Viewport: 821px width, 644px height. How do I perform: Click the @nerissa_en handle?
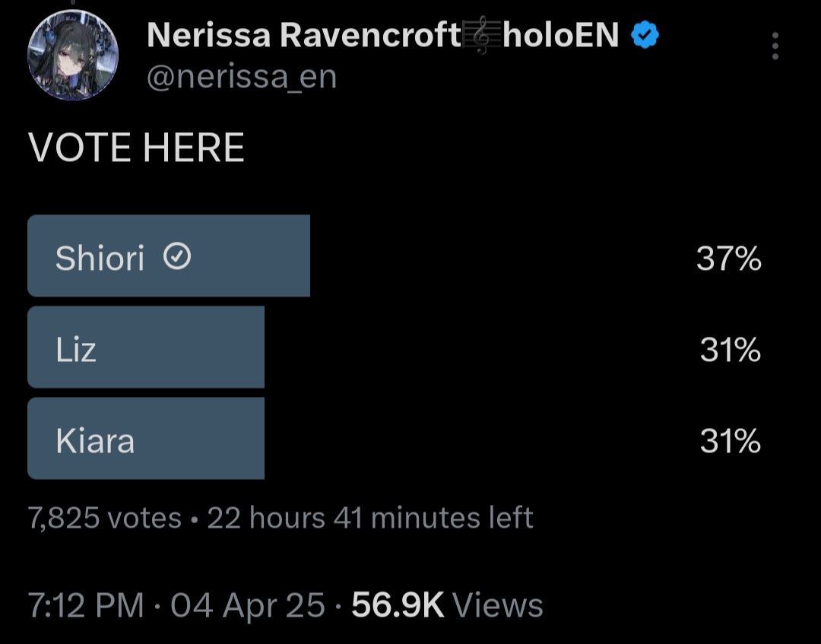241,77
